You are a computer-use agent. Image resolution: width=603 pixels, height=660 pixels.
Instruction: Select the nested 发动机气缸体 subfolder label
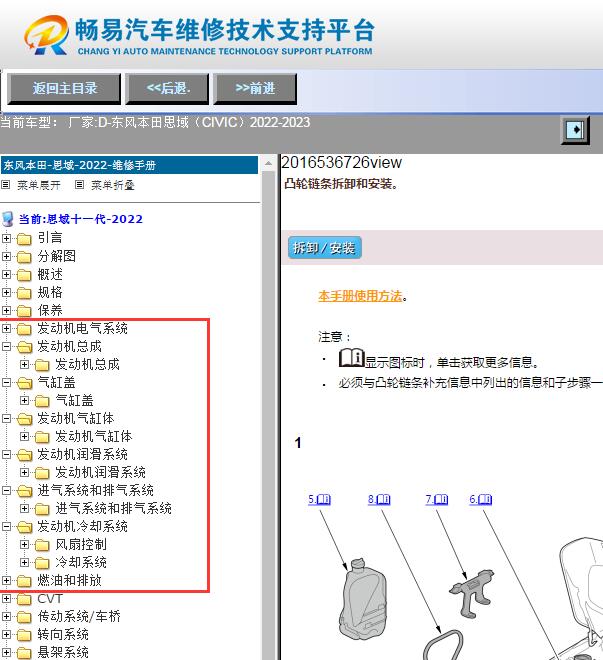tap(94, 436)
